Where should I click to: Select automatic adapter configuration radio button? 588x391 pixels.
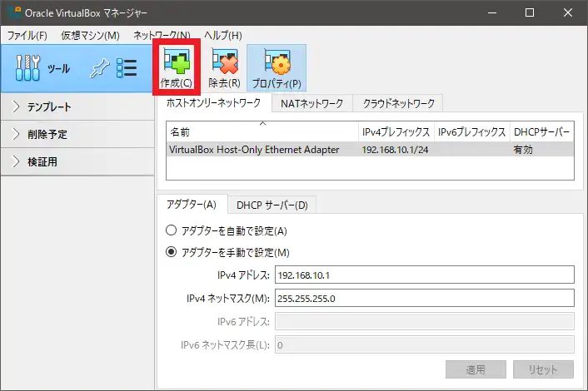pos(171,230)
